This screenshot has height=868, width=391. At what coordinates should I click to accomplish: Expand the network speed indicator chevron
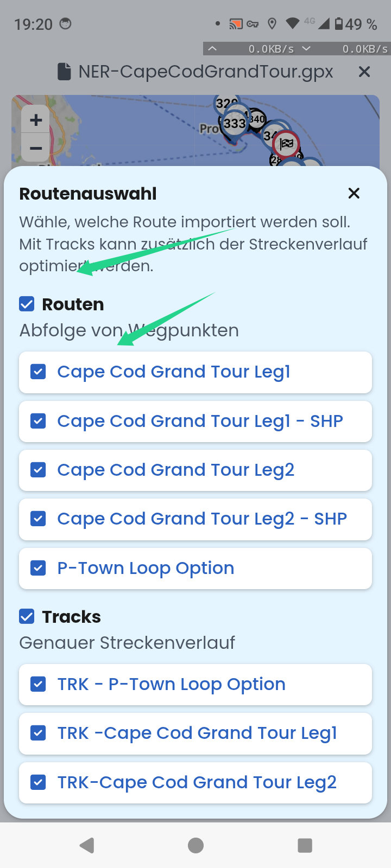click(x=307, y=49)
